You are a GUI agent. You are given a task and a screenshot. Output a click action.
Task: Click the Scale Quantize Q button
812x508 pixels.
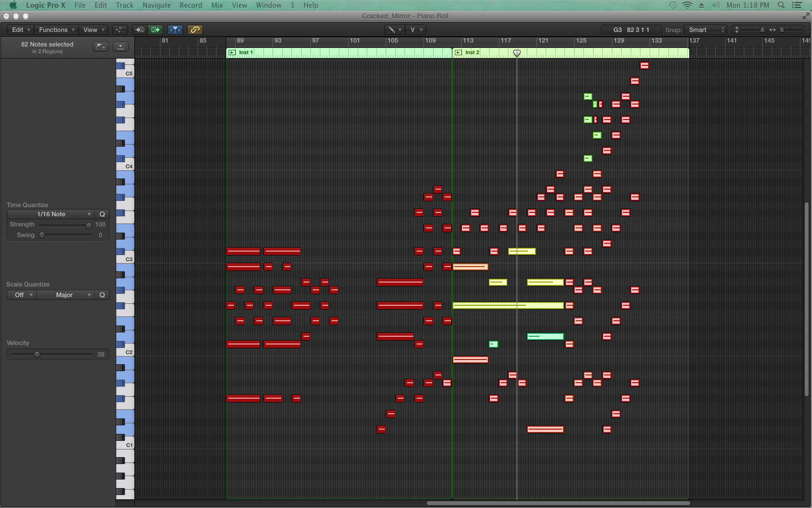(102, 295)
